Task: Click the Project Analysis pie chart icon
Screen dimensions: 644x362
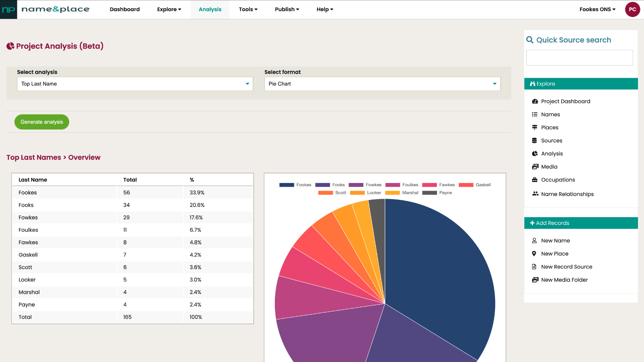Action: (10, 46)
